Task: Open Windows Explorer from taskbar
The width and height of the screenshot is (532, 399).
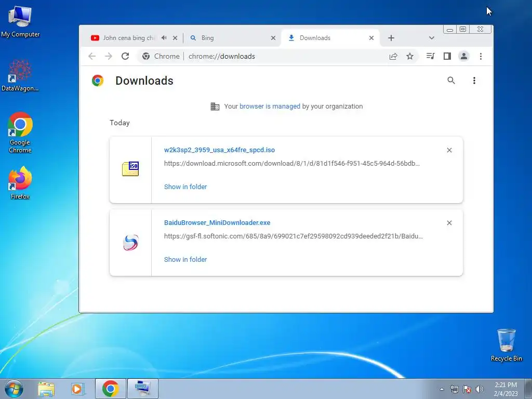Action: (x=46, y=389)
